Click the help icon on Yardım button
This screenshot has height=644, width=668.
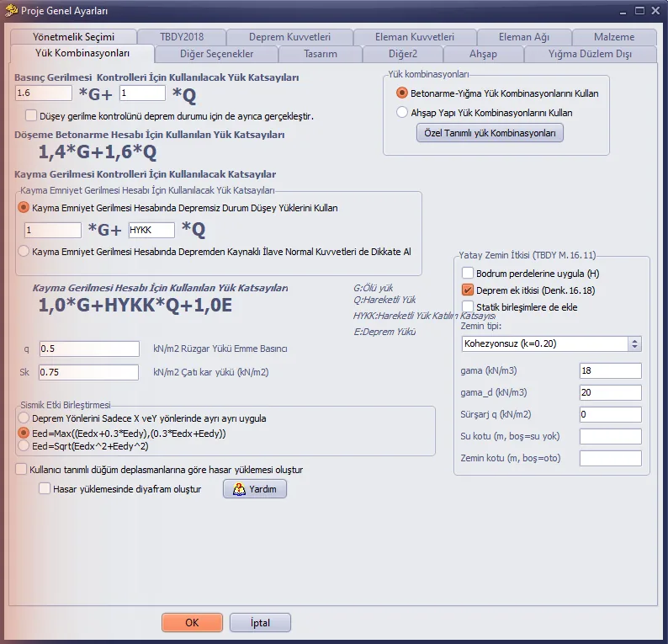239,489
